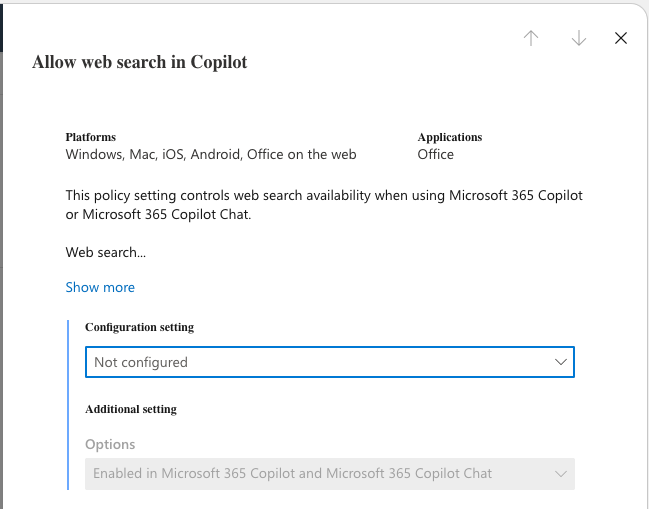Image resolution: width=649 pixels, height=509 pixels.
Task: Click the Options field label
Action: 110,444
